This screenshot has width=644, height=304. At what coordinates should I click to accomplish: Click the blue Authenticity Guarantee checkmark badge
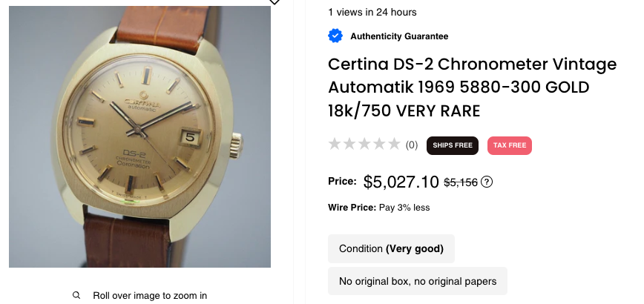pyautogui.click(x=335, y=36)
